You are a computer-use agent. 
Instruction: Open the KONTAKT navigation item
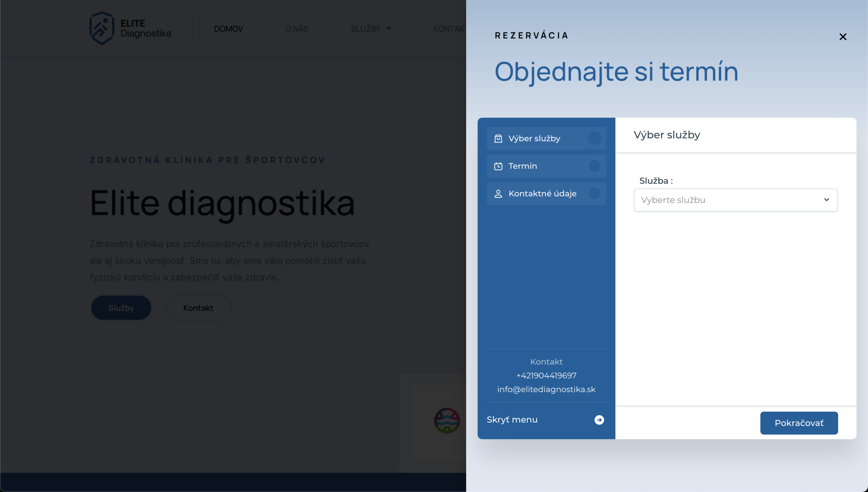(x=450, y=29)
